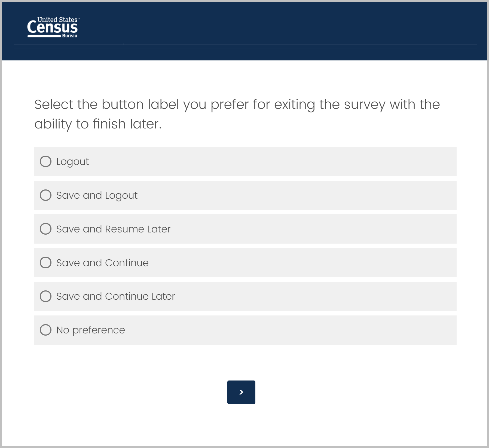Select the Save and Continue radio circle
Viewport: 489px width, 448px height.
click(45, 263)
